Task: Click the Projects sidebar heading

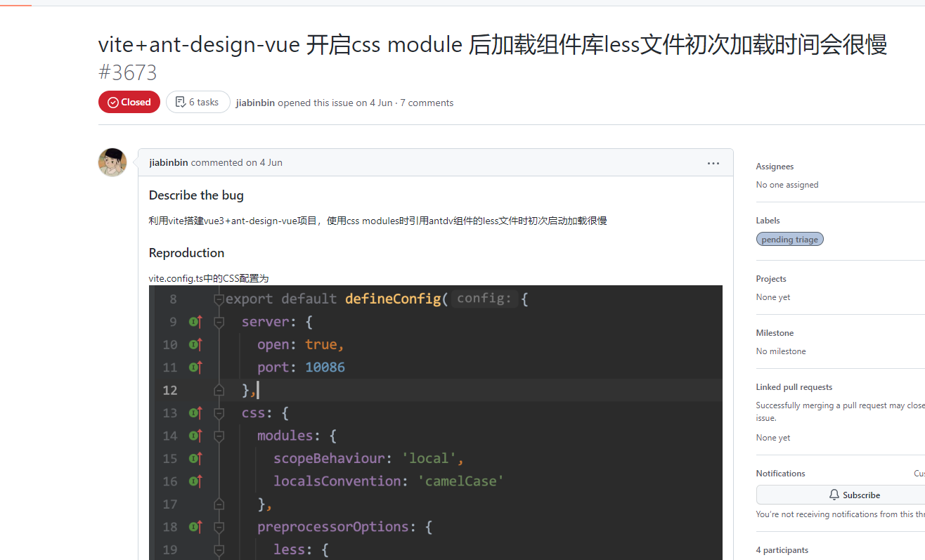Action: click(771, 279)
